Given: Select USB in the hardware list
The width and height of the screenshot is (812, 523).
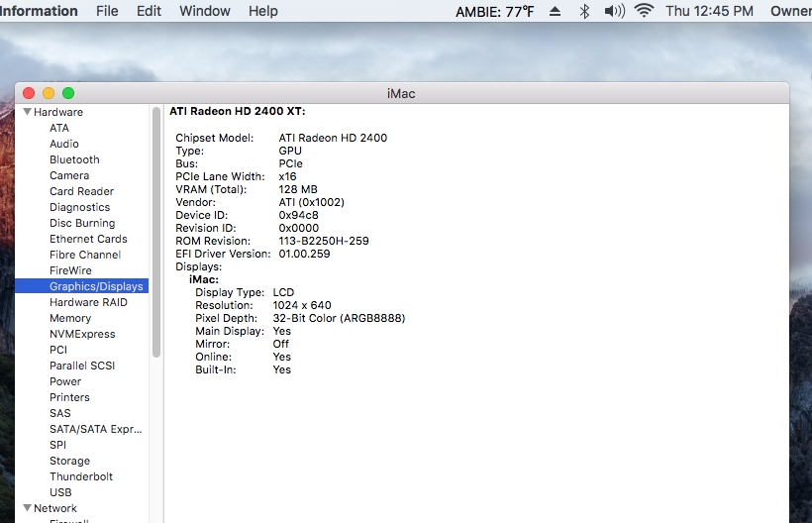Looking at the screenshot, I should 60,492.
